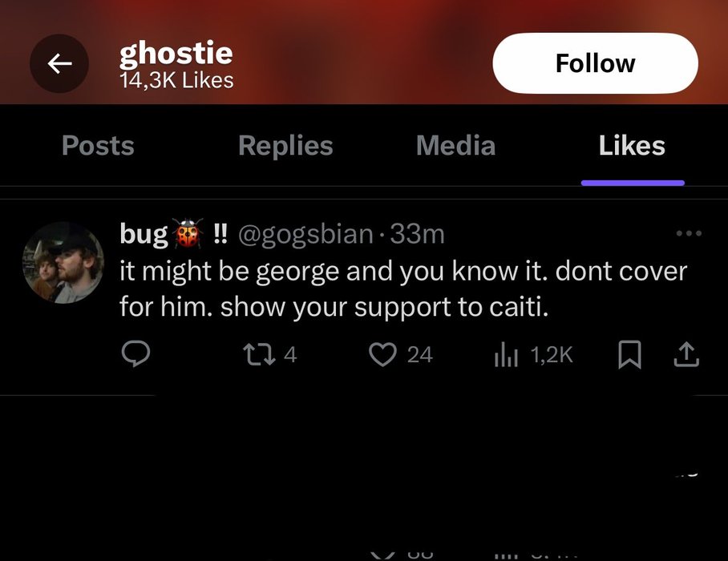Open the three-dot more options menu
Screen dimensions: 728x561
[x=688, y=234]
